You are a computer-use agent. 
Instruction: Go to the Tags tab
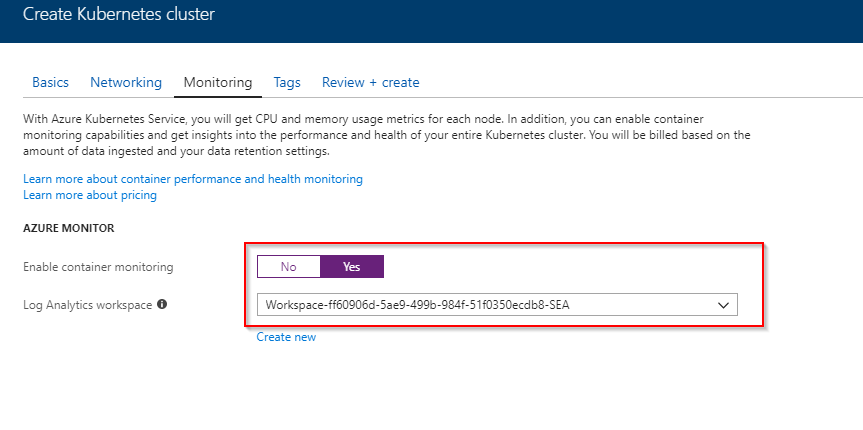pos(287,83)
